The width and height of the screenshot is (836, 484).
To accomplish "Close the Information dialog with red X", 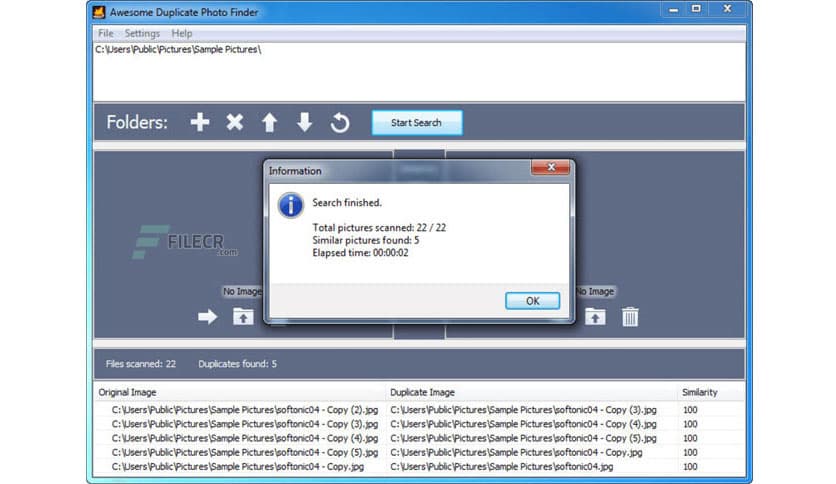I will 551,167.
